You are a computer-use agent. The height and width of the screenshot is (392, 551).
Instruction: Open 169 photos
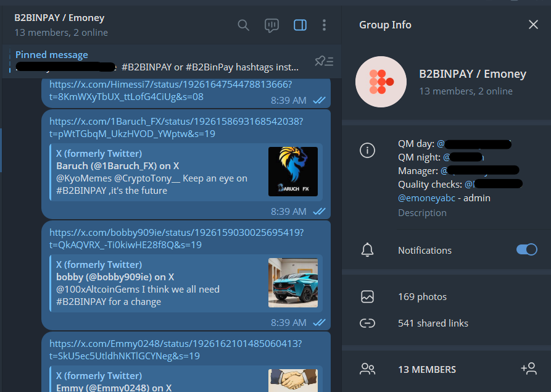[x=422, y=297]
